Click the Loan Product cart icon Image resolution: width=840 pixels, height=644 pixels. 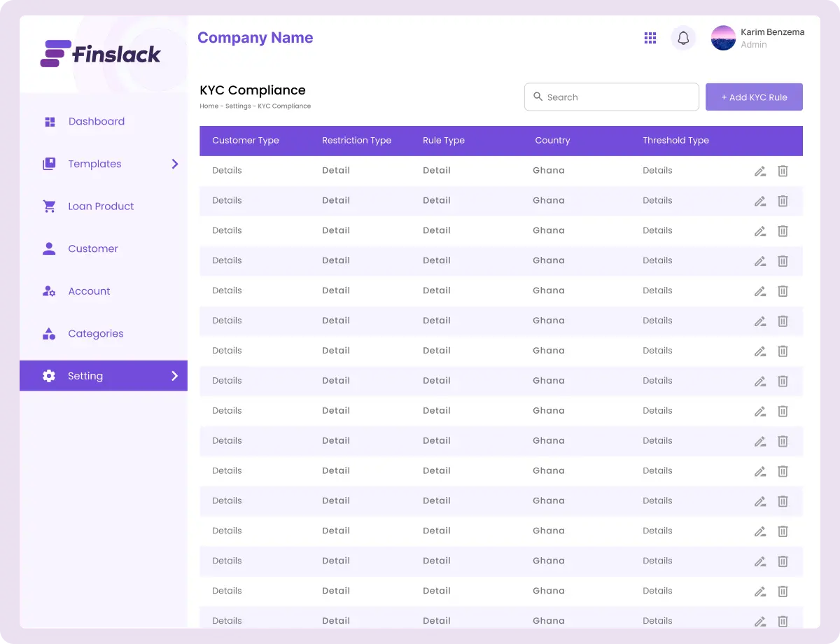(49, 206)
